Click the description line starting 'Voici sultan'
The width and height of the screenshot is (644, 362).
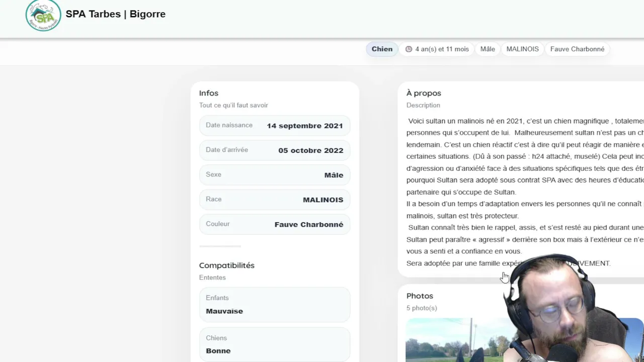click(x=526, y=121)
